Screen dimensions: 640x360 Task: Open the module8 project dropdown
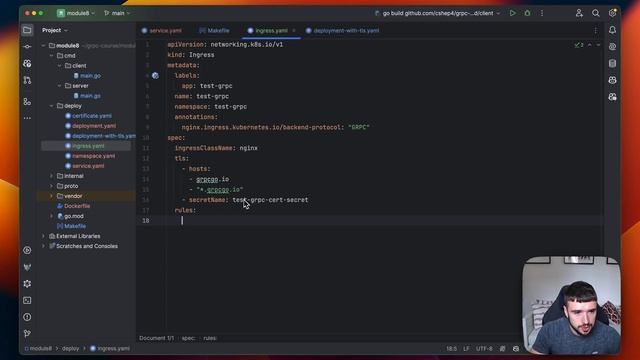(x=76, y=13)
